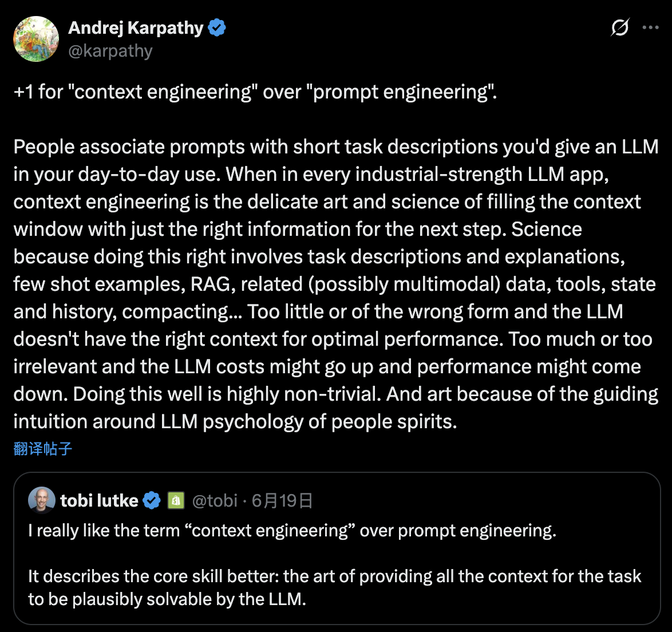Image resolution: width=672 pixels, height=632 pixels.
Task: Open the tobi lutke display name
Action: coord(99,501)
